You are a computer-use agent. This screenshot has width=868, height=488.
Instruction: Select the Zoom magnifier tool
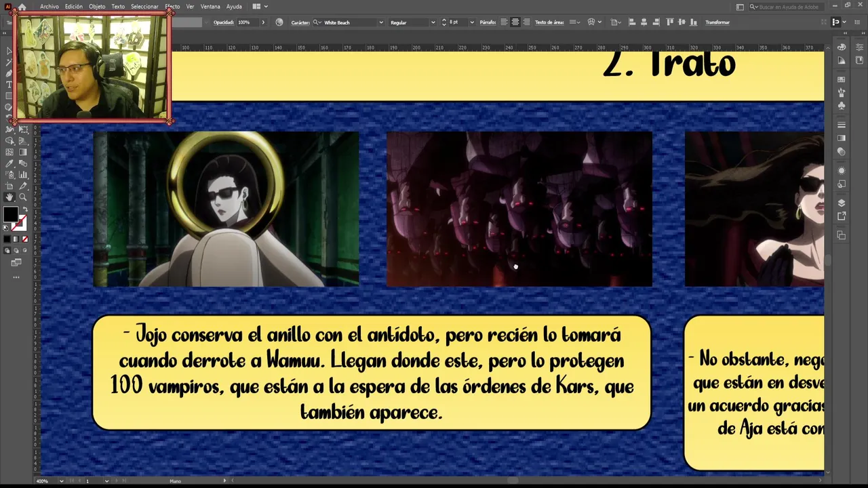tap(23, 197)
